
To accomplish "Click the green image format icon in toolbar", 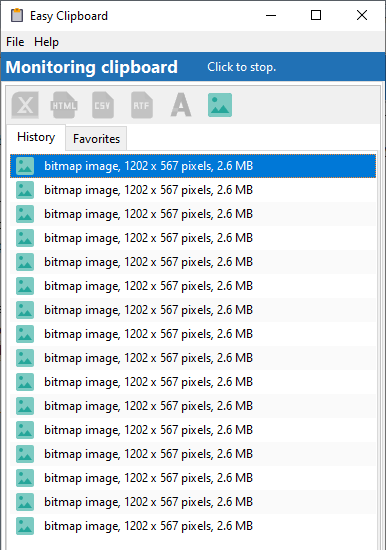I will coord(220,105).
